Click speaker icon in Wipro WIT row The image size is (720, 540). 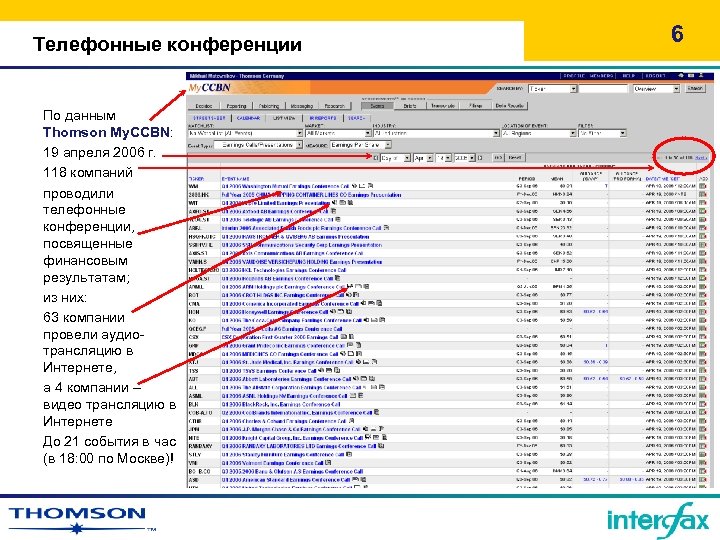pos(334,202)
